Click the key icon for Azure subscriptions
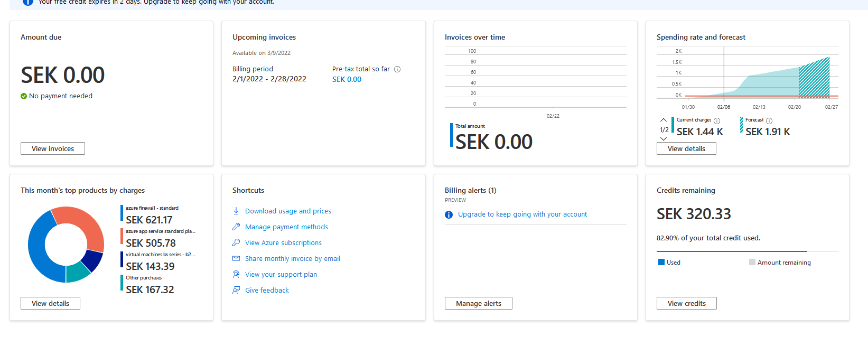 [236, 242]
